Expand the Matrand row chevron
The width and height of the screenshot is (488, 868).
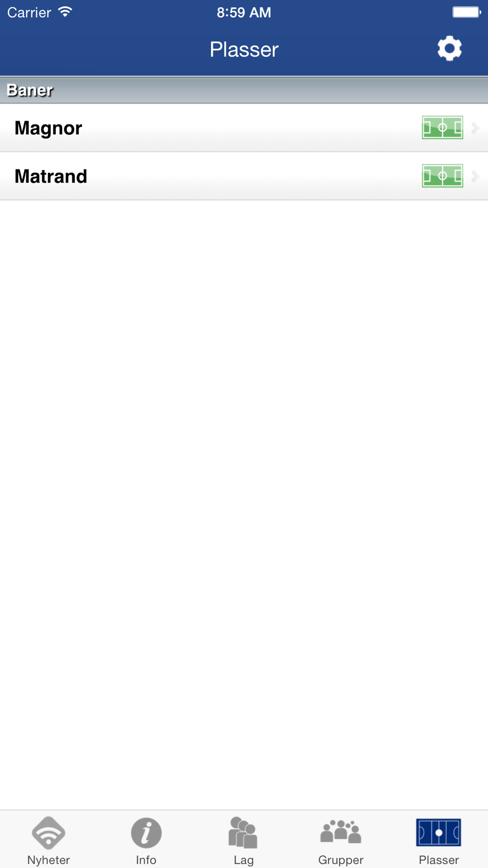(475, 176)
